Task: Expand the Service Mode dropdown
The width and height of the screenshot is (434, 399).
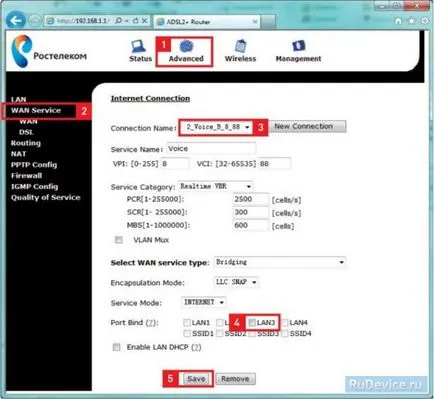Action: tap(204, 302)
